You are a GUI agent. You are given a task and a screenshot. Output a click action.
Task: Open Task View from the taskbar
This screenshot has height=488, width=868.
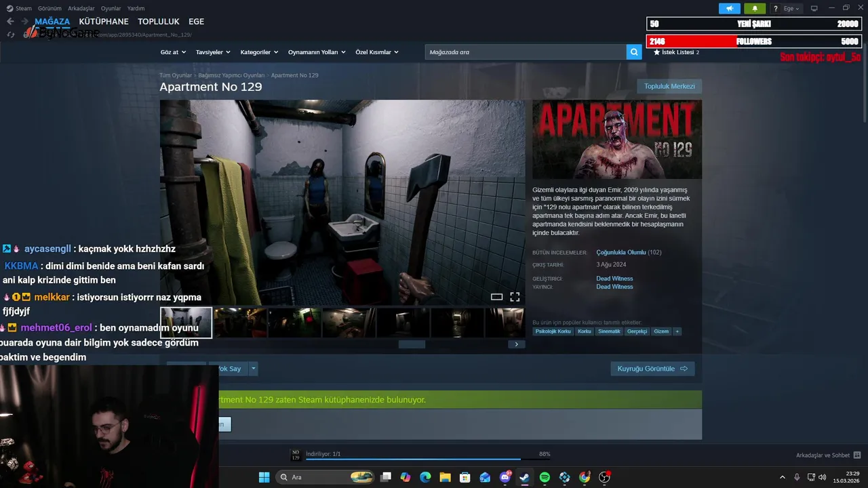386,477
